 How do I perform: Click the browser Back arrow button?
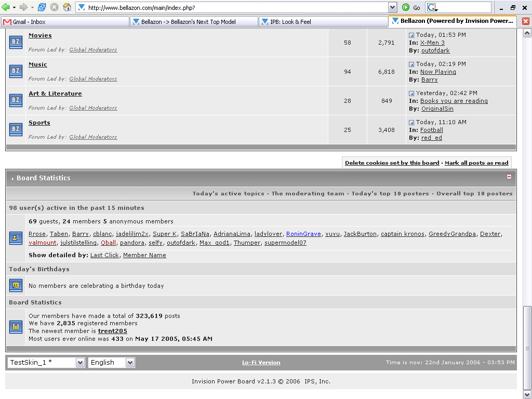click(6, 7)
